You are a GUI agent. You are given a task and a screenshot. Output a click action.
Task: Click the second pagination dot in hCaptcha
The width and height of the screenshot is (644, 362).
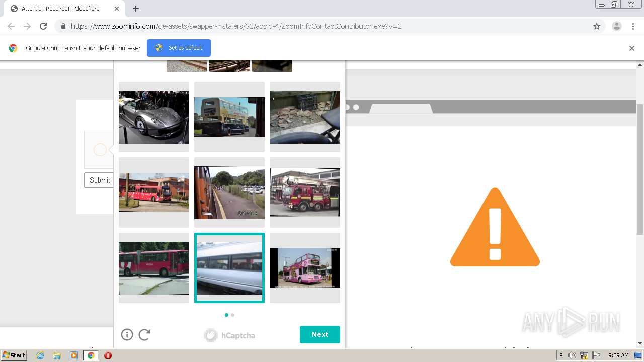click(x=232, y=315)
